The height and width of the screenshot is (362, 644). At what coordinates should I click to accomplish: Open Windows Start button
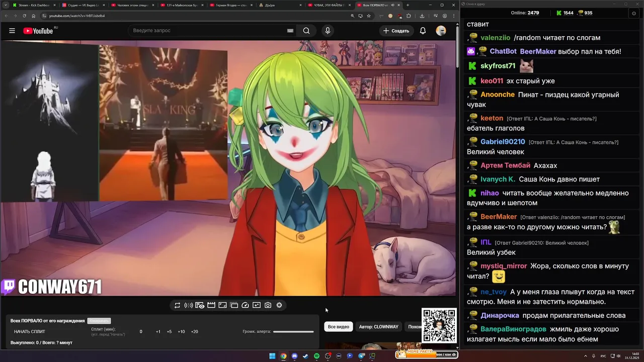coord(272,356)
